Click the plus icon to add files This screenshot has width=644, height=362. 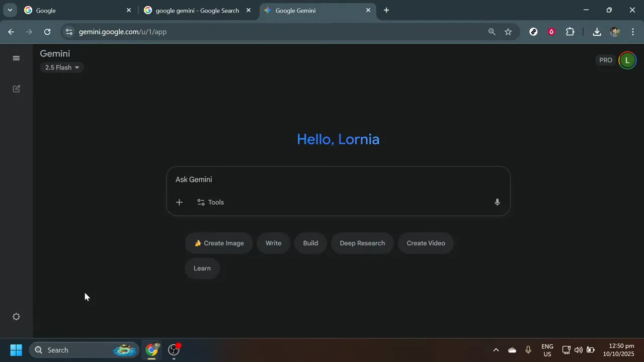[x=179, y=202]
